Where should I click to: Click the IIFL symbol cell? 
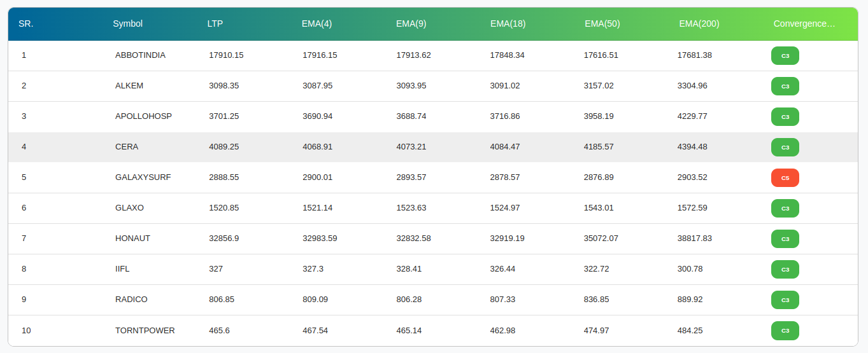tap(122, 269)
